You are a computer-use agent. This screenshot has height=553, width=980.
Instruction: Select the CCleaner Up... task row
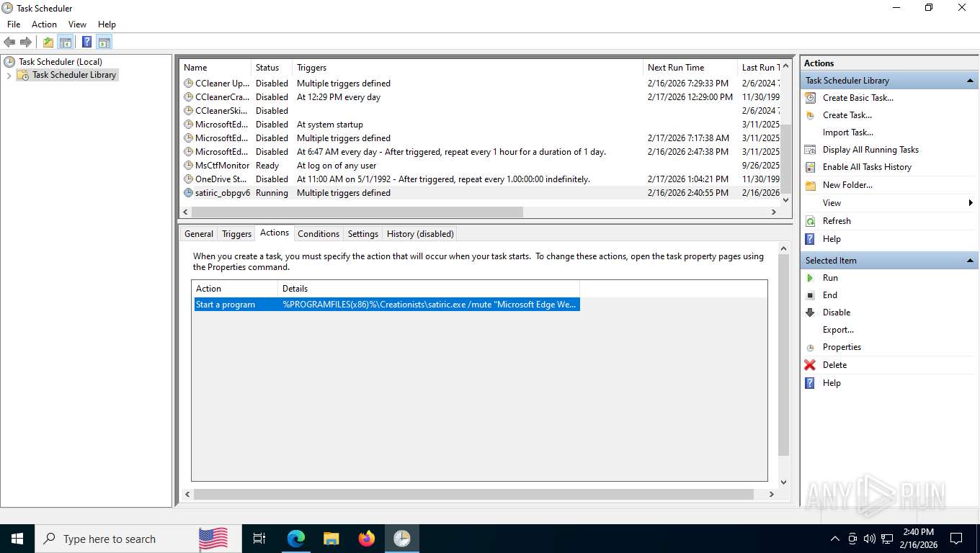[x=481, y=84]
